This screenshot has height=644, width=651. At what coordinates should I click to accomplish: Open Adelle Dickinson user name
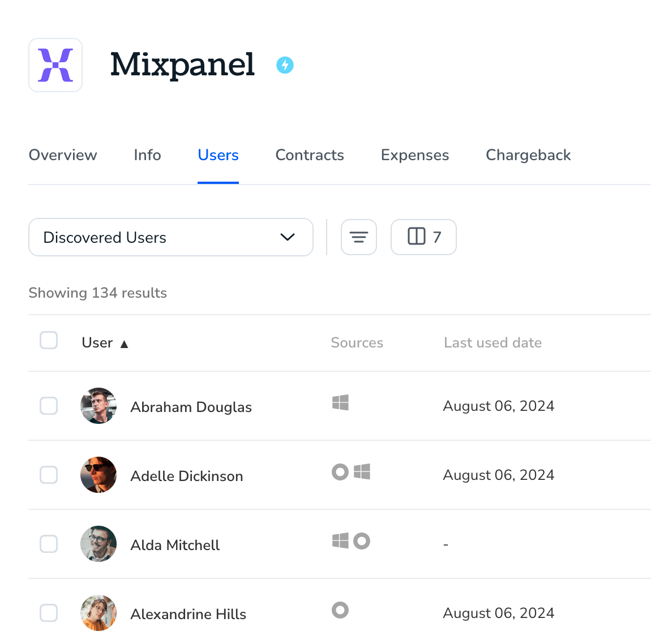click(187, 476)
